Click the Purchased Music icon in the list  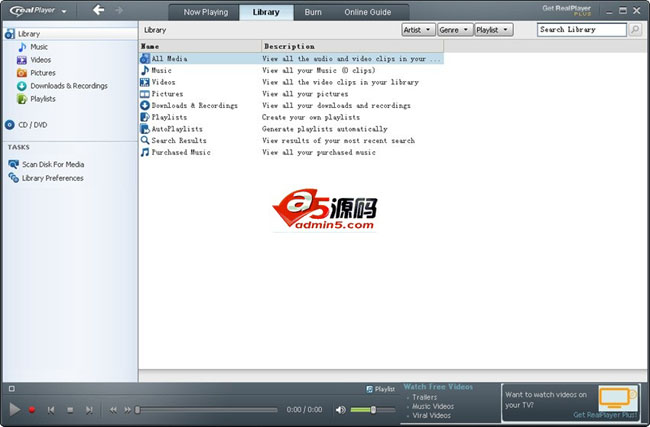145,152
